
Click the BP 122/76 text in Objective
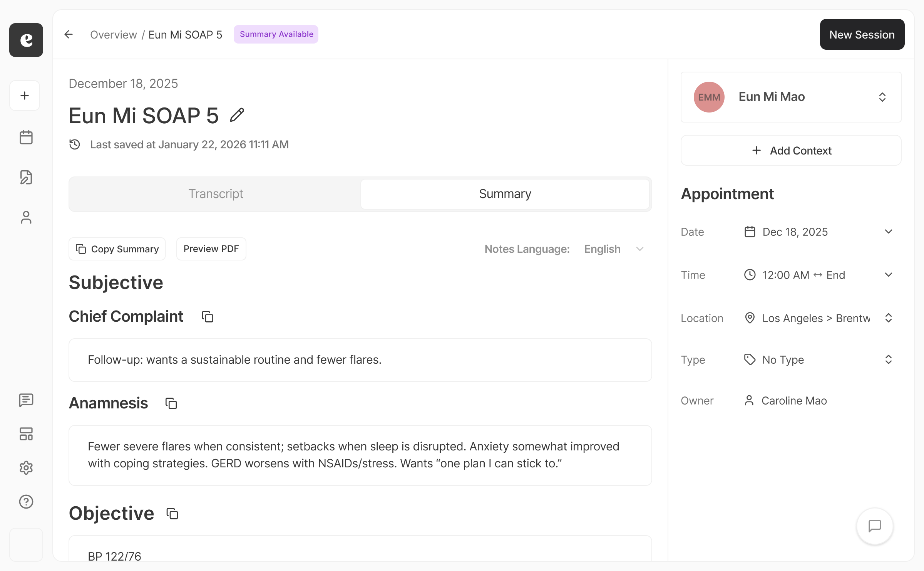[114, 556]
